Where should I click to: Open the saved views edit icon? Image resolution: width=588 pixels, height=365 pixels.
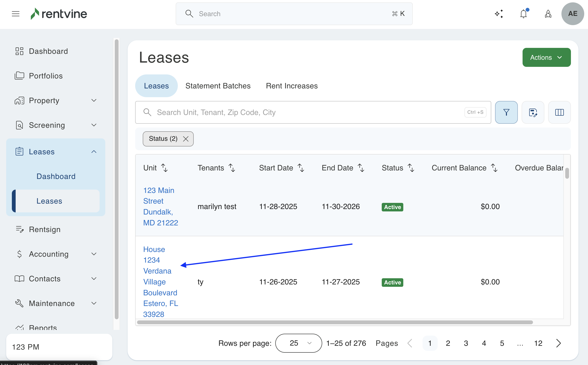coord(533,112)
